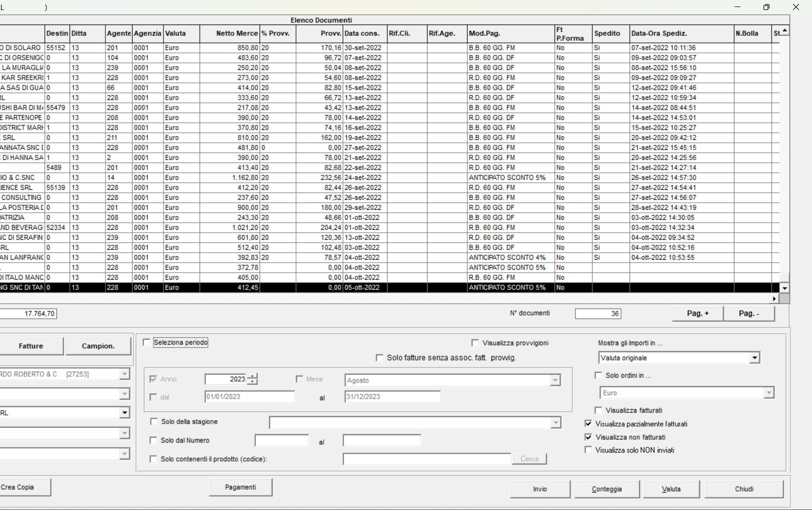Click the Conteggia button
812x510 pixels.
(x=607, y=489)
